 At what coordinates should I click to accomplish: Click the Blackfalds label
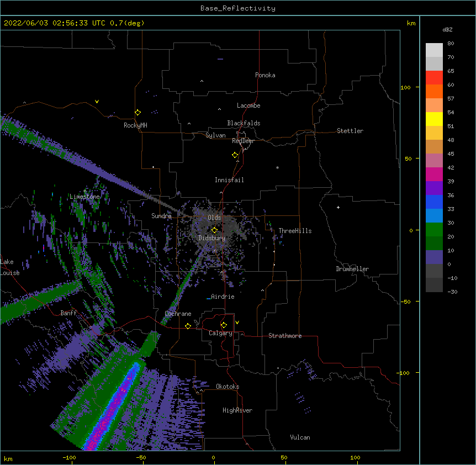[244, 123]
